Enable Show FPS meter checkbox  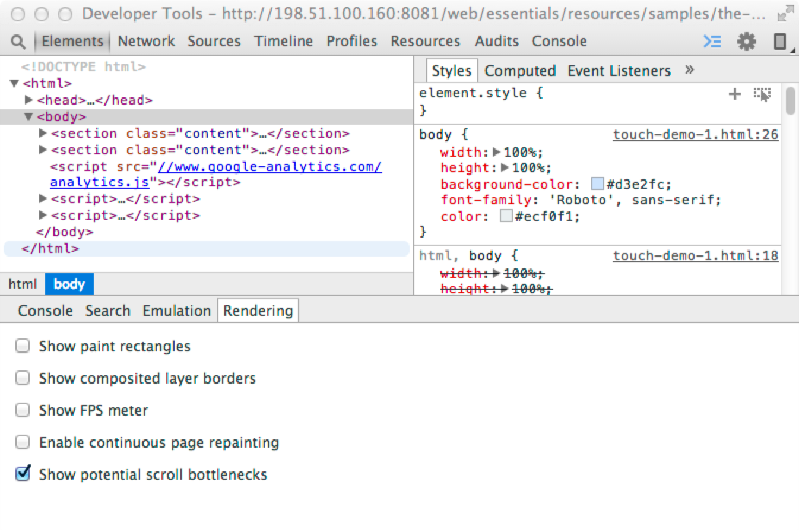click(x=23, y=410)
